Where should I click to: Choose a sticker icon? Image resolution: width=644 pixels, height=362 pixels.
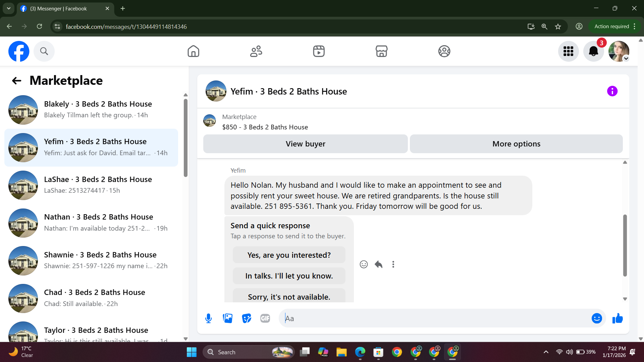point(247,318)
